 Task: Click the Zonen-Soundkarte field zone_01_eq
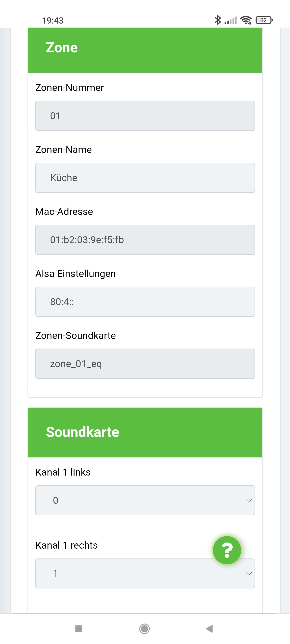pyautogui.click(x=145, y=364)
